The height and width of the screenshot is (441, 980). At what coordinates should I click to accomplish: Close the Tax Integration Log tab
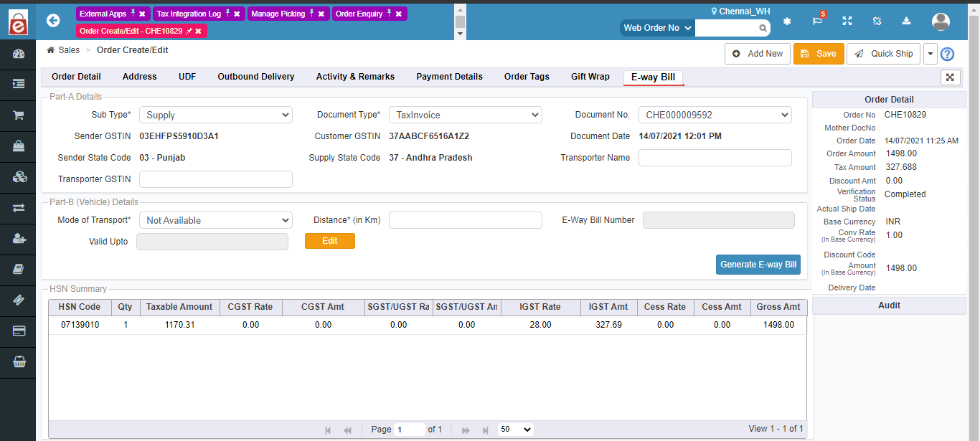(237, 14)
